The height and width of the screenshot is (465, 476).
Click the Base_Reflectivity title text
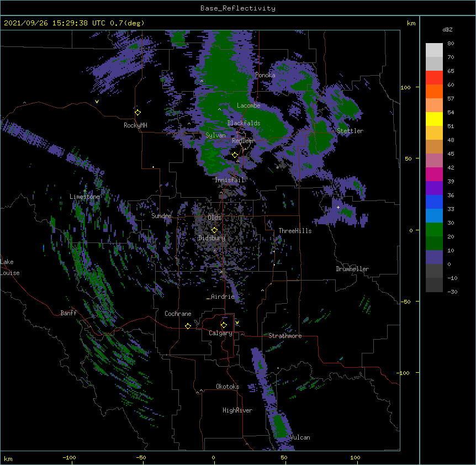click(x=238, y=8)
